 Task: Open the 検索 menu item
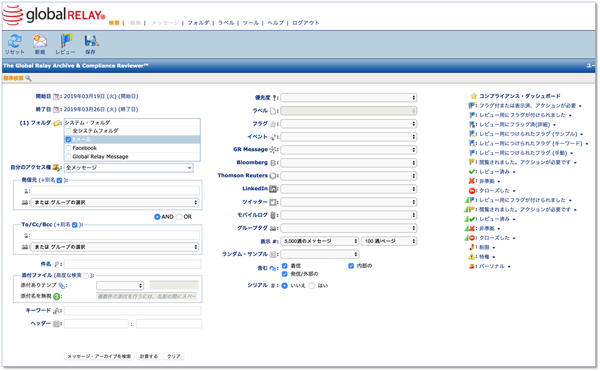point(114,23)
